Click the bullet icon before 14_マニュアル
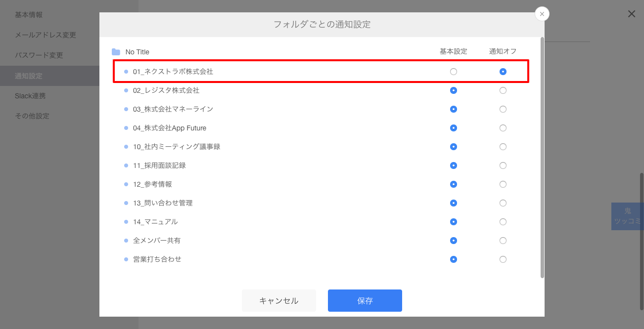Viewport: 644px width, 329px height. [126, 222]
